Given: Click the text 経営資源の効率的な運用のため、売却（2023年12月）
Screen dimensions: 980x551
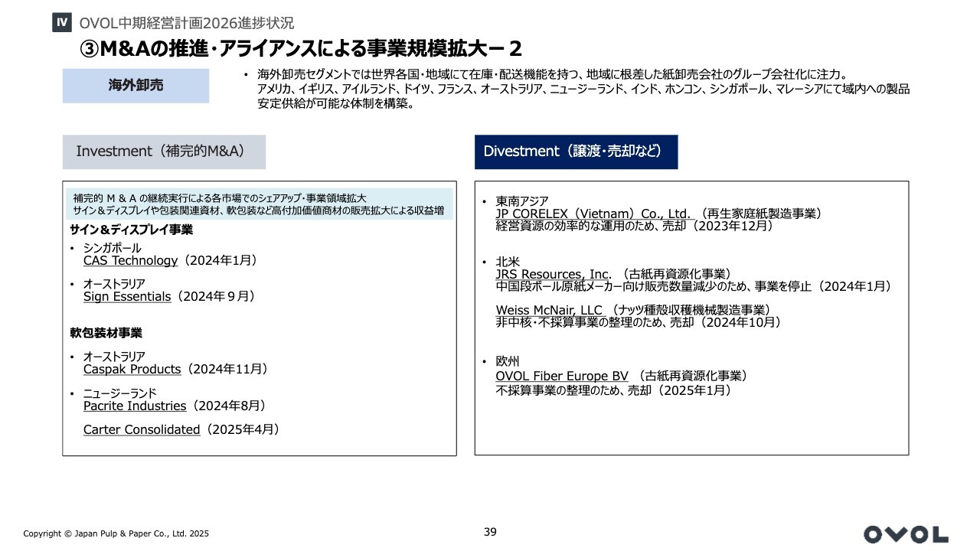Looking at the screenshot, I should [x=635, y=226].
